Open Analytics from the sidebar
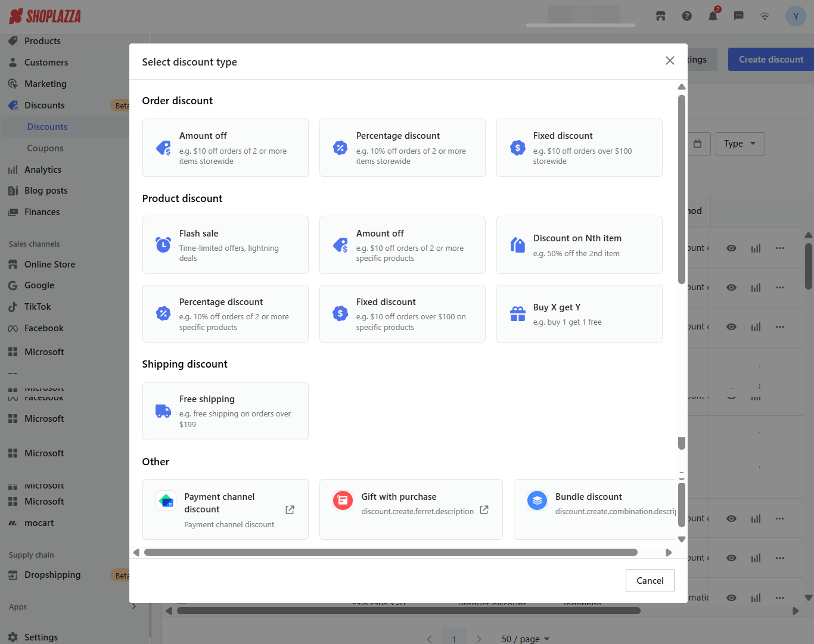This screenshot has width=814, height=644. click(x=43, y=170)
